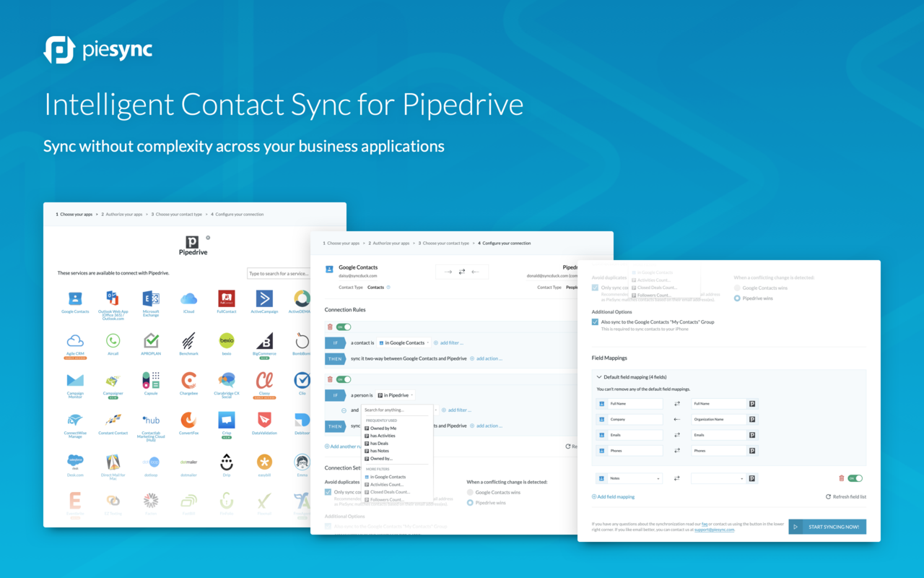
Task: Click START SYNCING NOW button
Action: [x=827, y=527]
